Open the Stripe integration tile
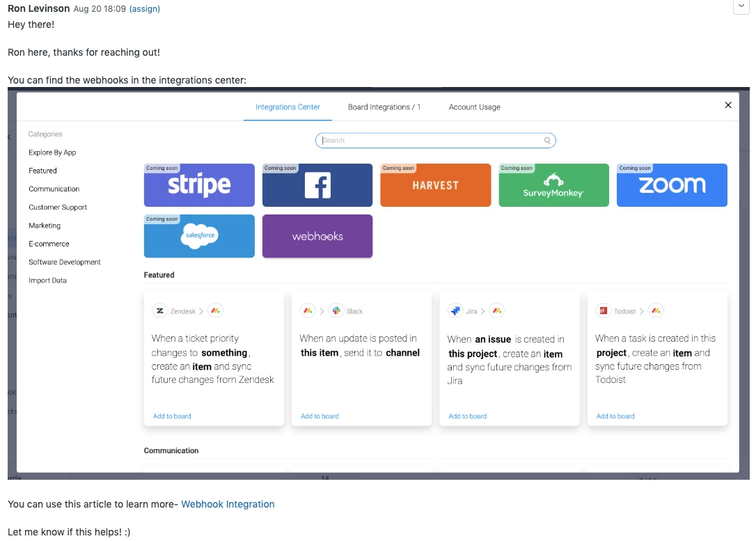756x541 pixels. (x=199, y=185)
